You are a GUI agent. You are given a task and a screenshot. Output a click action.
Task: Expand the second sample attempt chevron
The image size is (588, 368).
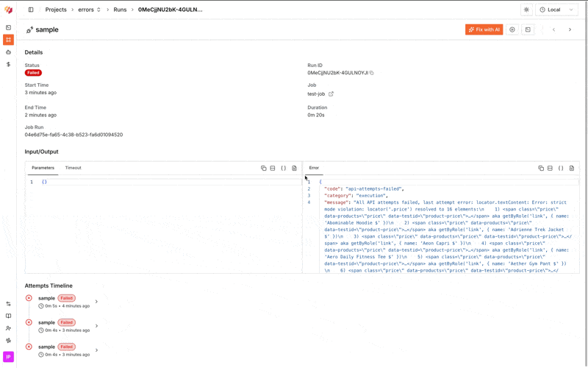pos(96,326)
